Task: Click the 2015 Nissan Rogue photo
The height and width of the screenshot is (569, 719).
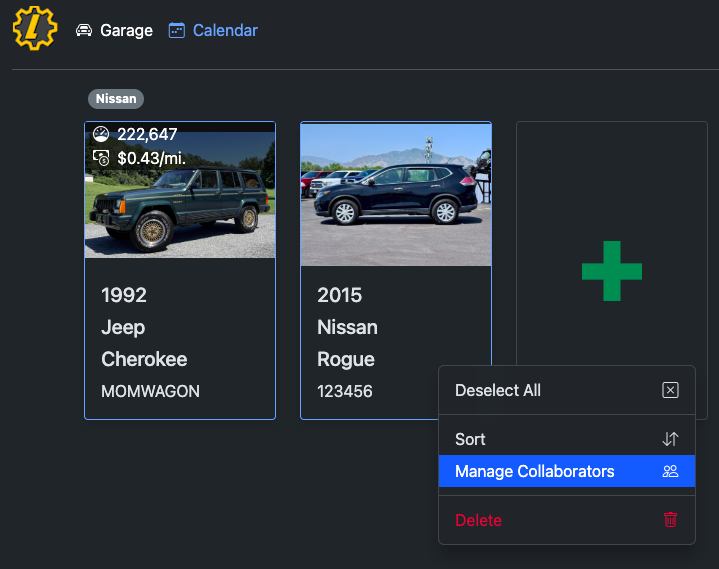Action: [396, 195]
